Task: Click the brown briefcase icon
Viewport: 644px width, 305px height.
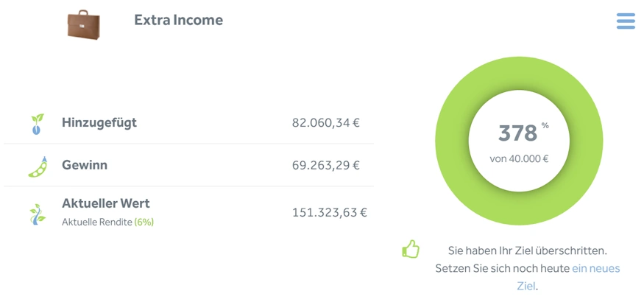Action: [x=84, y=25]
